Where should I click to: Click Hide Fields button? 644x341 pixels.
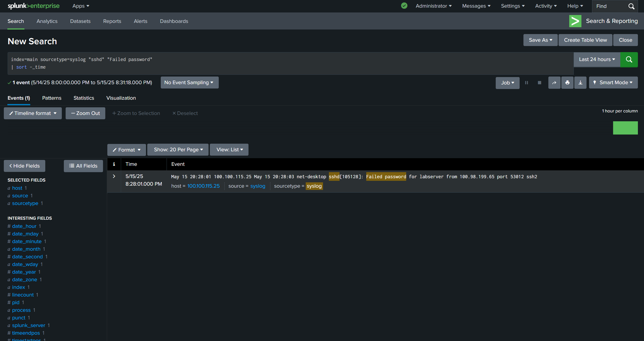click(x=24, y=166)
